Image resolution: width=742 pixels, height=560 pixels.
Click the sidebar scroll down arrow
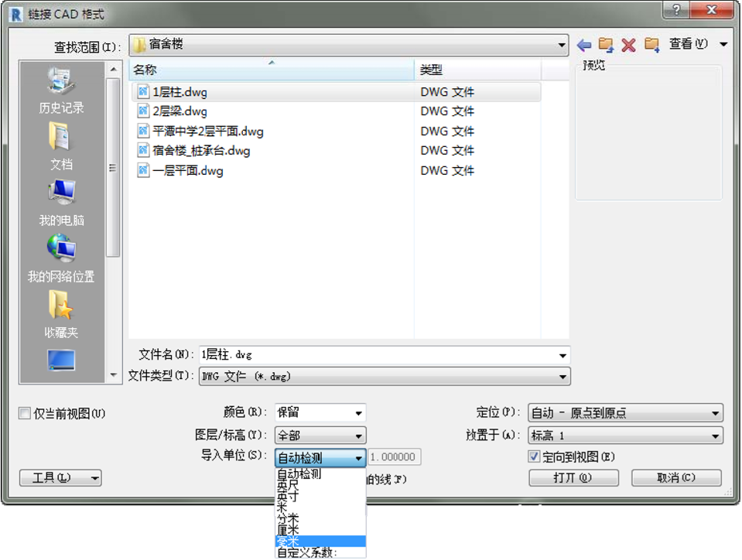(113, 375)
